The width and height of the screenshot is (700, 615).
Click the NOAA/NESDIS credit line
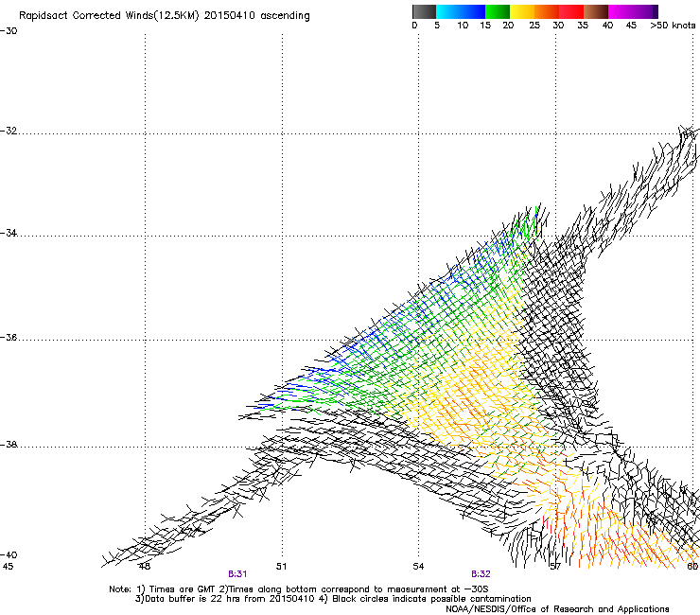pos(557,609)
